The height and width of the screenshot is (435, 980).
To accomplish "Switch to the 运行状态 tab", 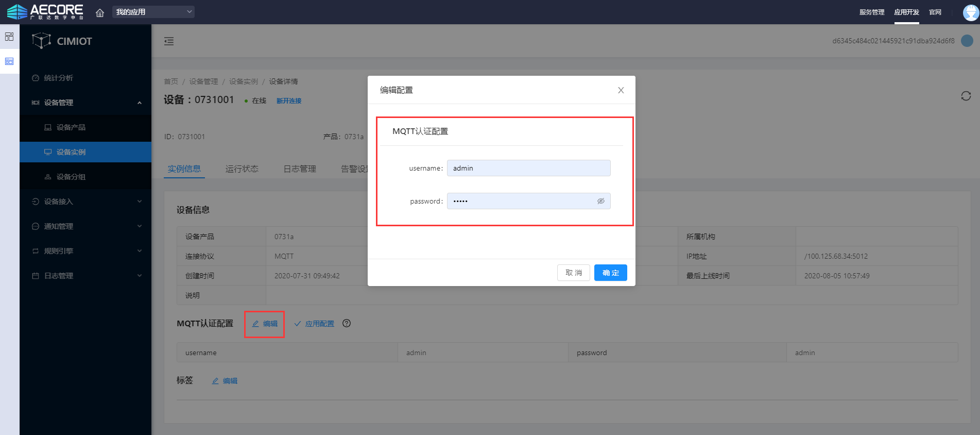I will click(242, 169).
